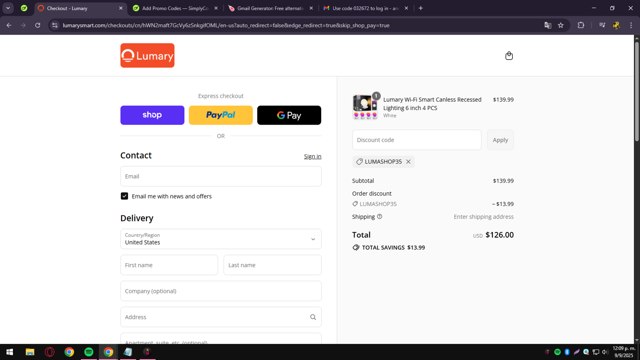Click the Apply discount button
Image resolution: width=640 pixels, height=360 pixels.
click(x=500, y=140)
